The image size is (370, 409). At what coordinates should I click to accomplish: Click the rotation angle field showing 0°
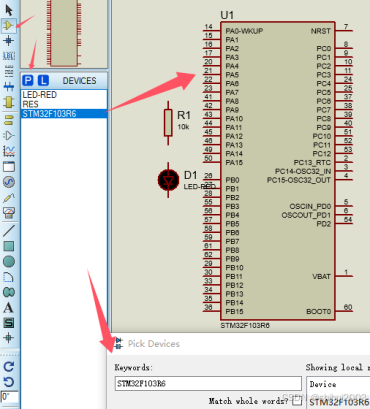pyautogui.click(x=10, y=397)
